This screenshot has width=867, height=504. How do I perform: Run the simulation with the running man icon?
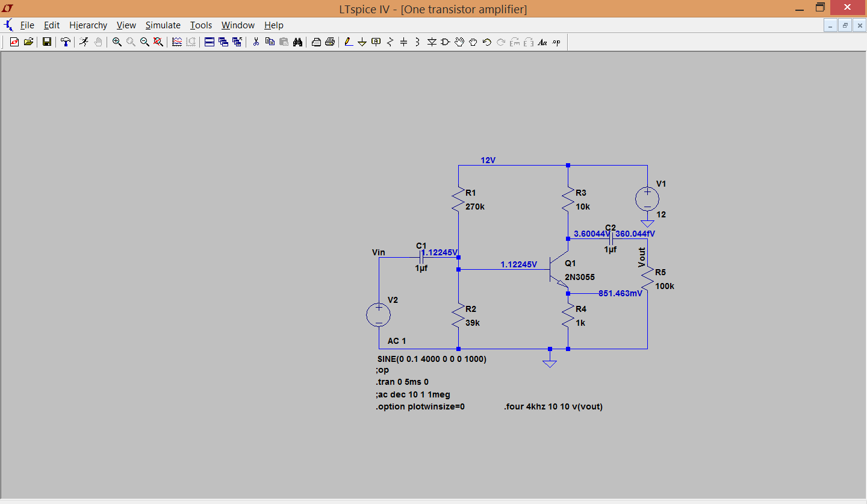point(84,42)
